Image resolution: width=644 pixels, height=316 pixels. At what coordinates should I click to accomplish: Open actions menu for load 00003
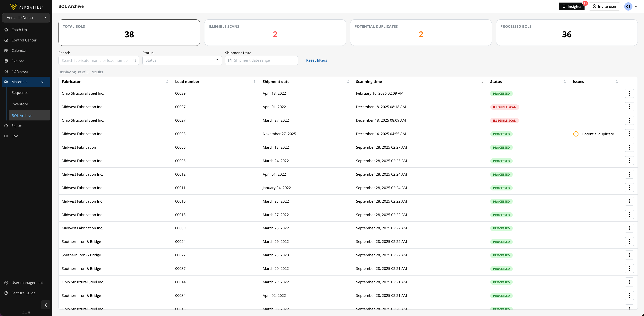click(629, 134)
